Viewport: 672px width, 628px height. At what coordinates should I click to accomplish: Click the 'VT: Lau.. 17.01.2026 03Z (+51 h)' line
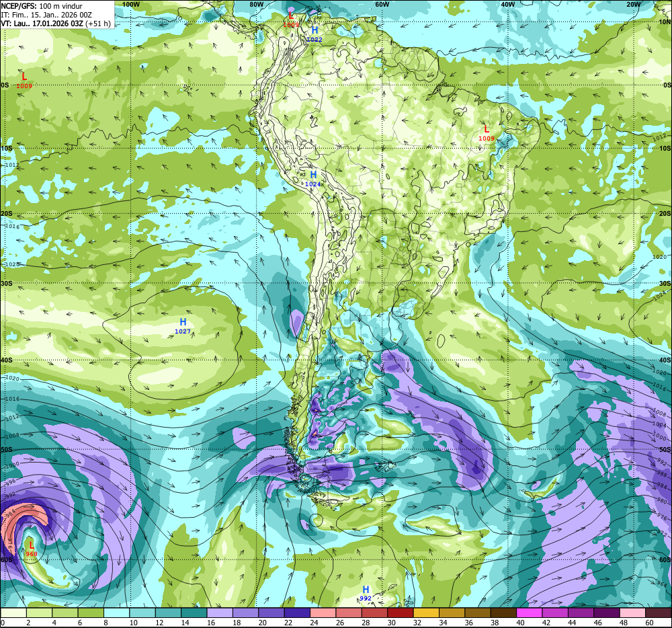click(56, 23)
